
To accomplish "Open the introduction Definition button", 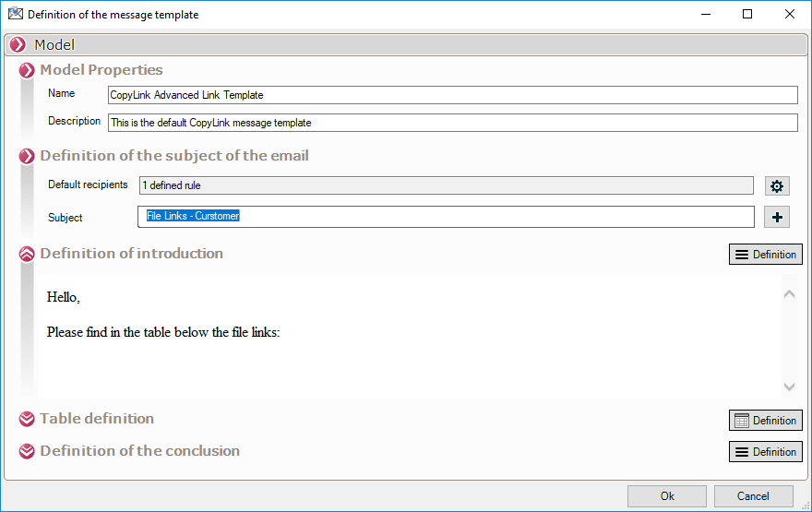I will point(765,255).
